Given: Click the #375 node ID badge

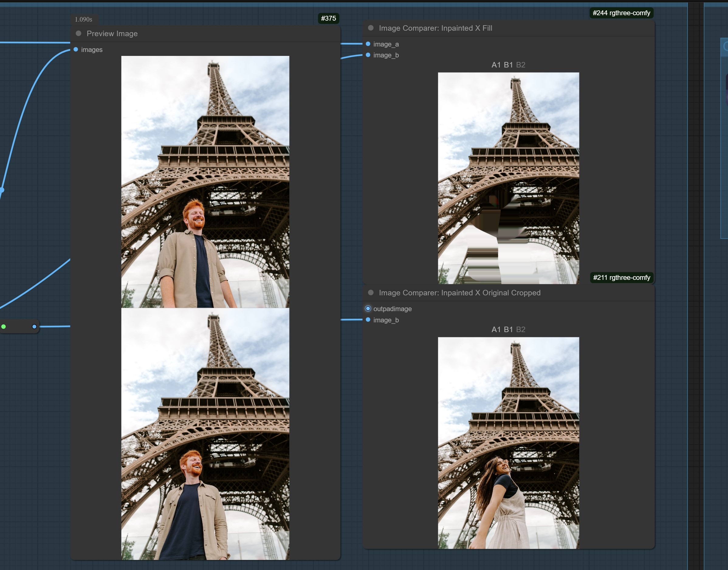Looking at the screenshot, I should coord(328,18).
